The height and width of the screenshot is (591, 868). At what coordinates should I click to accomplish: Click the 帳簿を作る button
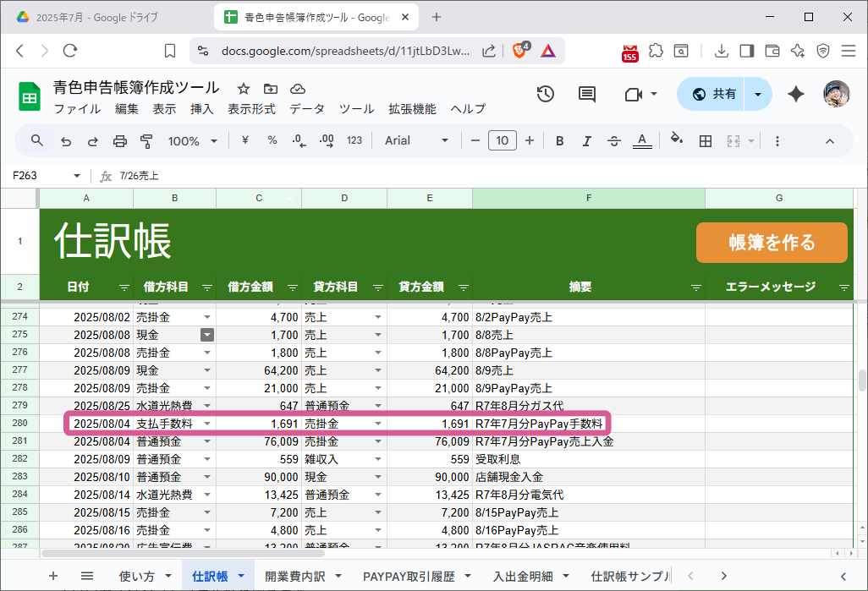pyautogui.click(x=772, y=243)
